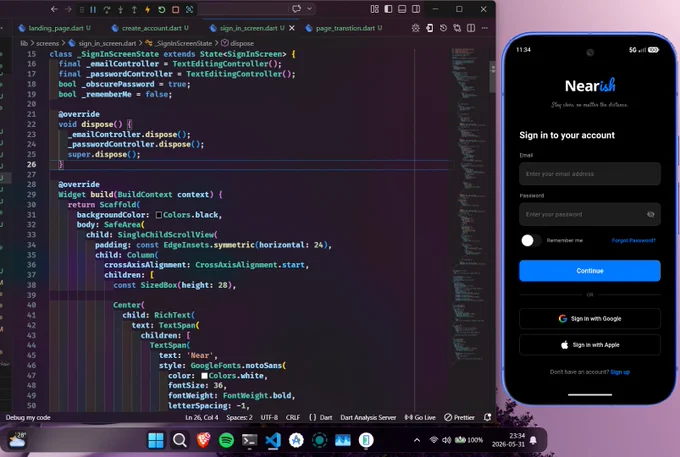This screenshot has height=457, width=680.
Task: Open notifications bell in status bar
Action: click(487, 418)
